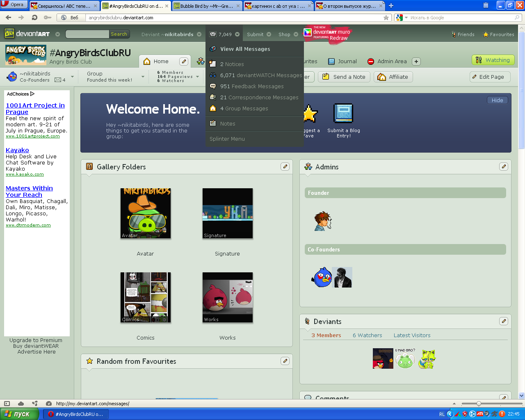
Task: Expand the Group Founded this week dropdown
Action: click(143, 77)
